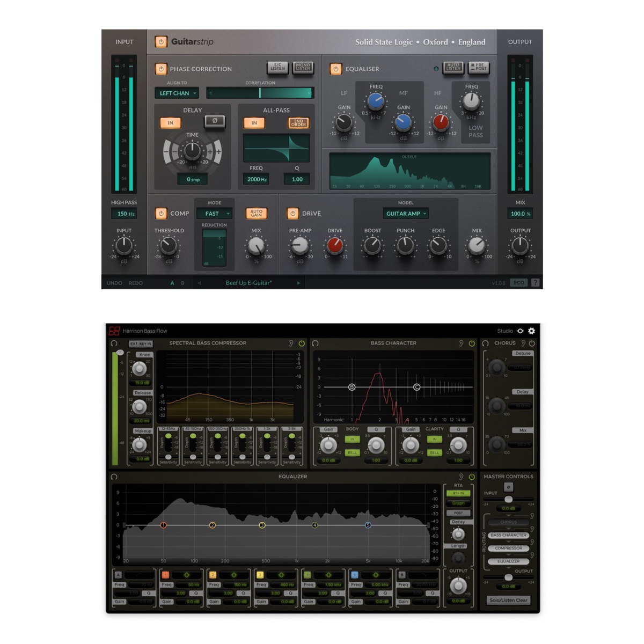Select Chorus in routing chain
The height and width of the screenshot is (644, 644).
(x=508, y=522)
